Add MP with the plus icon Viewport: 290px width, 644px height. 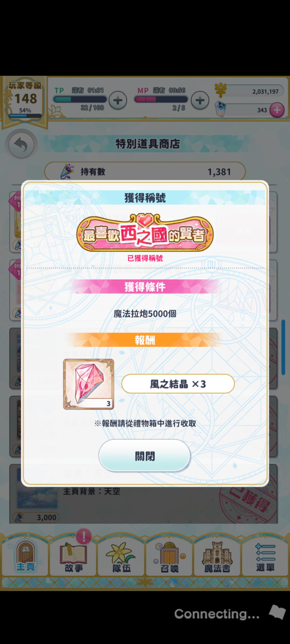[200, 100]
